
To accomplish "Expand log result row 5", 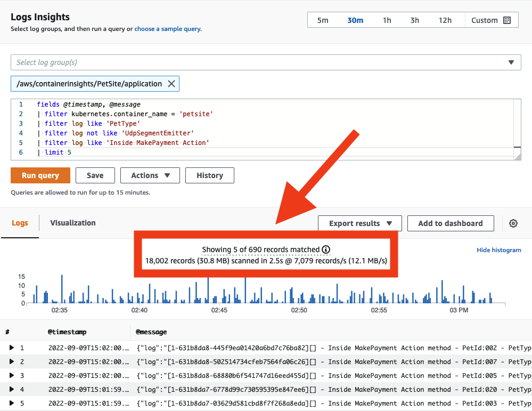I will (x=12, y=403).
